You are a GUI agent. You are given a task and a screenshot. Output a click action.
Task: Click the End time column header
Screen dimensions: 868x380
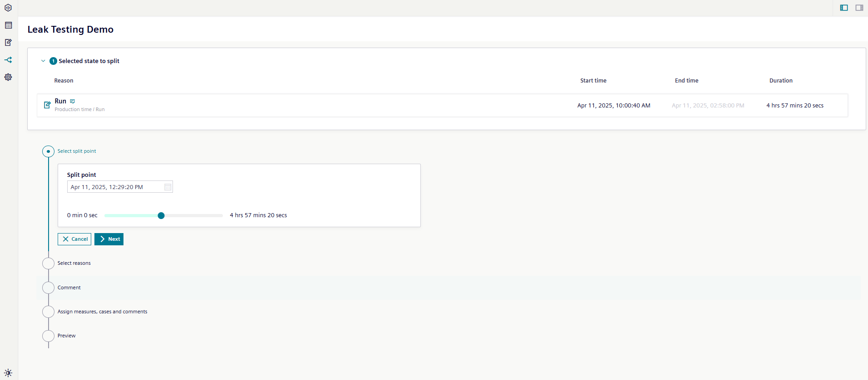[686, 81]
